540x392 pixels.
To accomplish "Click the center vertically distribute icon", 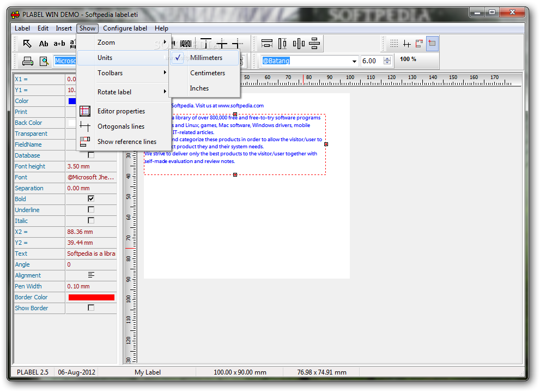I will (x=299, y=44).
